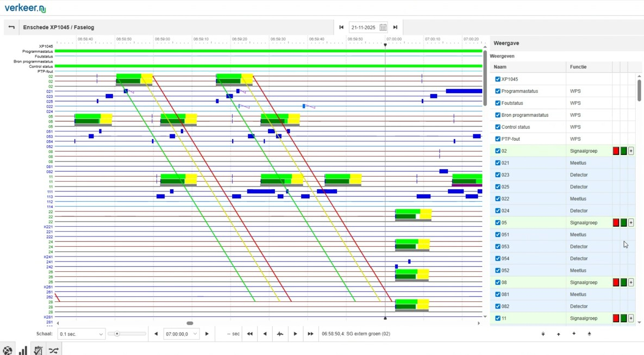The height and width of the screenshot is (355, 644).
Task: Expand the 07:00:00,0 time dropdown
Action: (182, 334)
